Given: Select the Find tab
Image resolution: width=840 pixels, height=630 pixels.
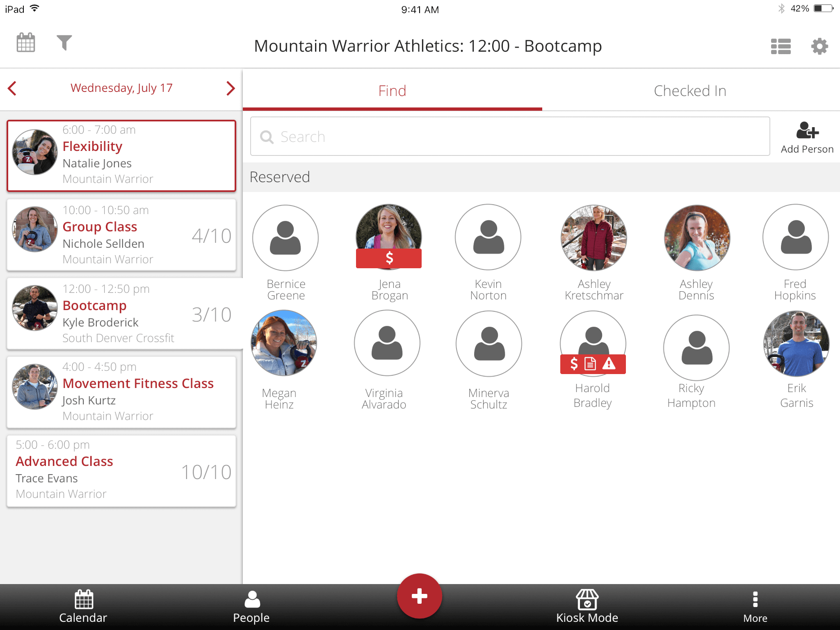Looking at the screenshot, I should [392, 91].
